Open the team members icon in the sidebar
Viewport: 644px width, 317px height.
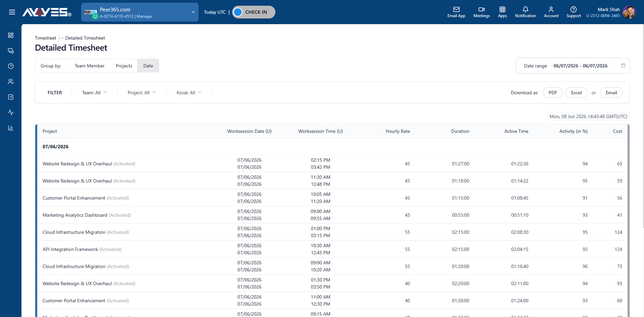[11, 82]
